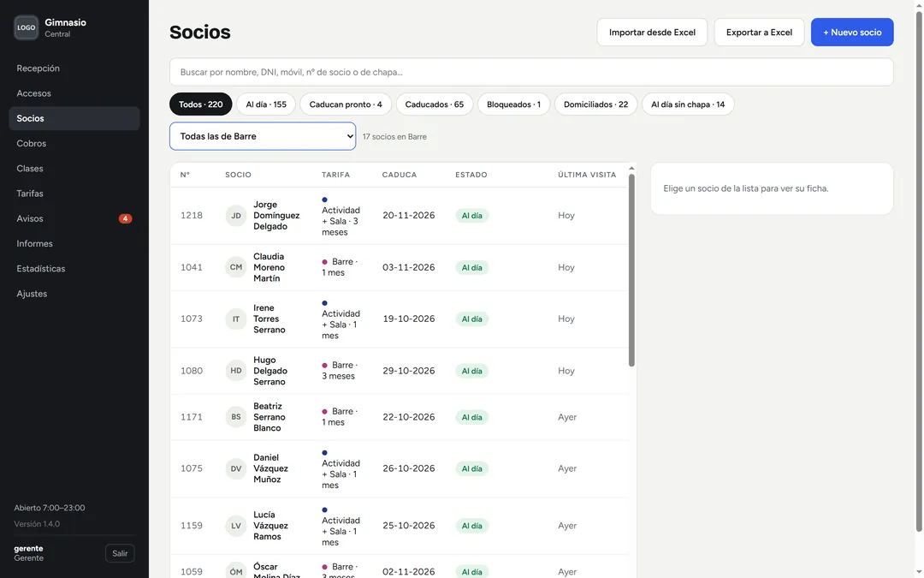This screenshot has height=578, width=924.
Task: Click expiry date 19-10-2026
Action: coord(409,319)
